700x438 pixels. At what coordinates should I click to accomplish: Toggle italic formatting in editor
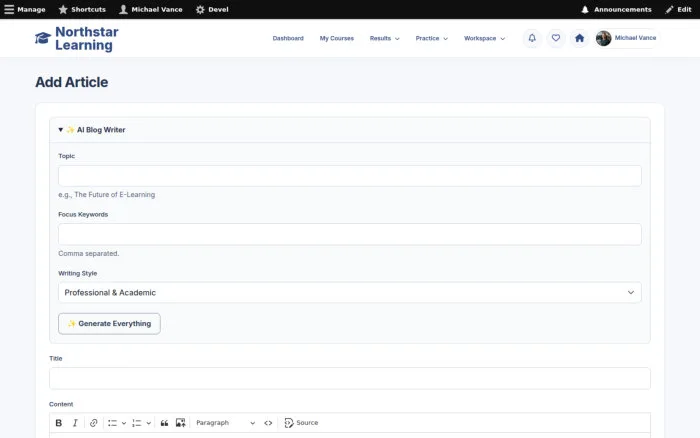75,423
